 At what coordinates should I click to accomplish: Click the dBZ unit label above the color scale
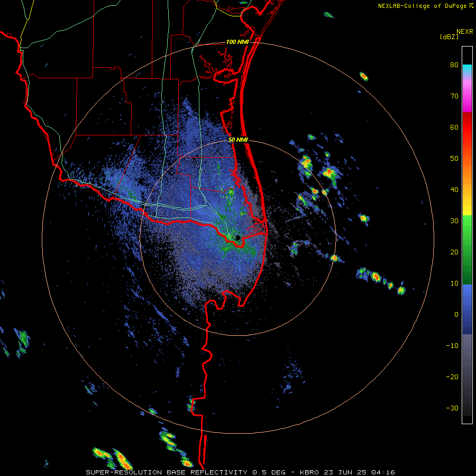[x=449, y=36]
